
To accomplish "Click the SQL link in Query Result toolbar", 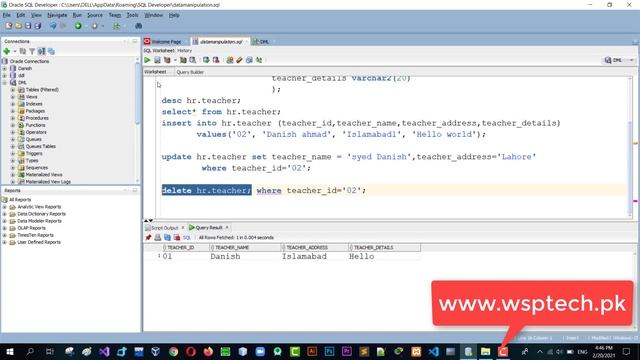I will point(187,238).
